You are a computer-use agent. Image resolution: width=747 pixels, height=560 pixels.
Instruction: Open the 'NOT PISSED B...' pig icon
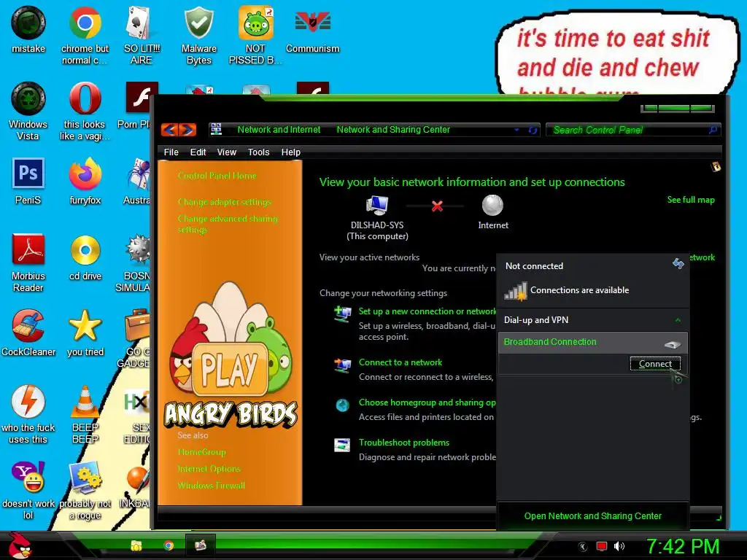(x=255, y=35)
